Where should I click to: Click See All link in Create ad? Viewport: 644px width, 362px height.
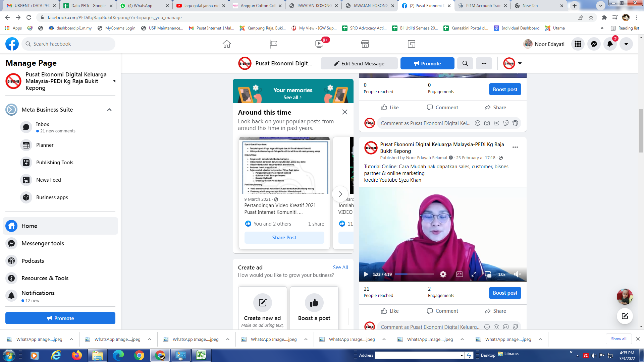click(340, 267)
